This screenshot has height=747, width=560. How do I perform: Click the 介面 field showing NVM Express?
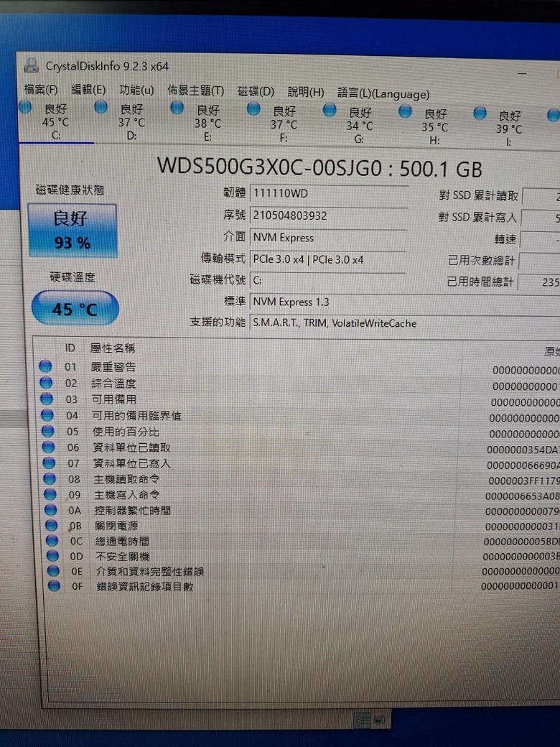(x=328, y=237)
